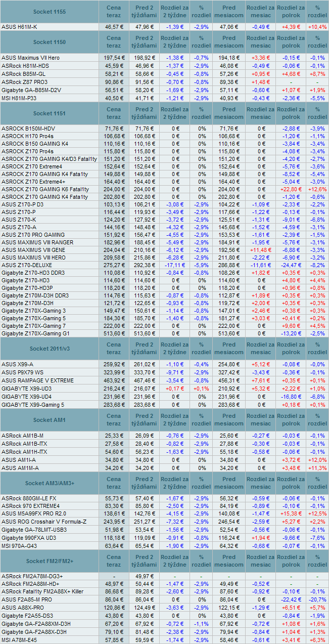Select Gigabyte 990FXA UD3 name
This screenshot has height=644, width=329.
[x=29, y=538]
